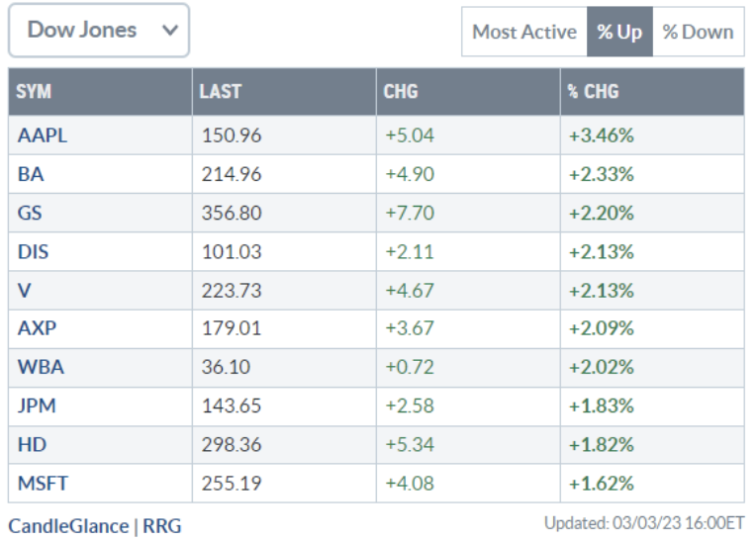This screenshot has width=756, height=540.
Task: Switch to the Most Active tab
Action: click(x=523, y=32)
